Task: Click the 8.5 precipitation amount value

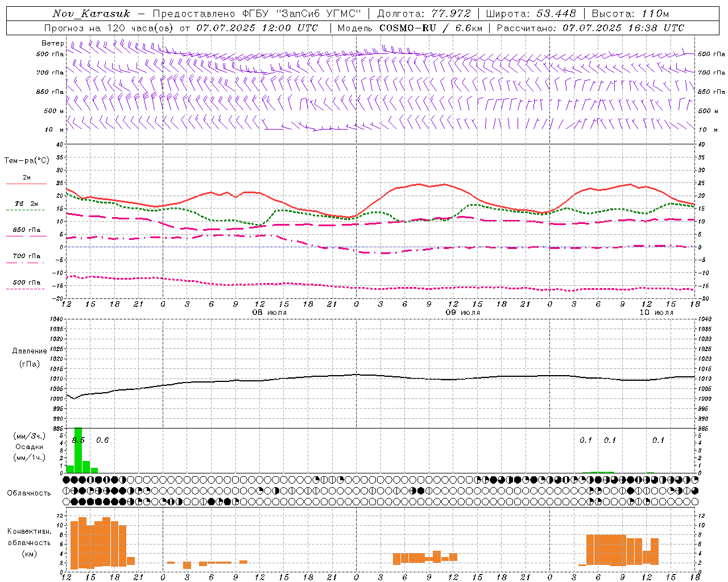Action: coord(78,440)
